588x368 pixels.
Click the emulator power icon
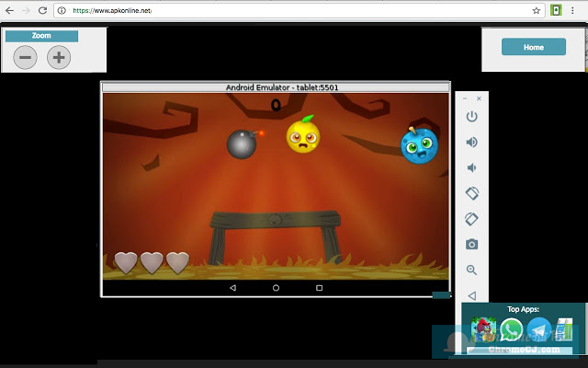pos(471,117)
